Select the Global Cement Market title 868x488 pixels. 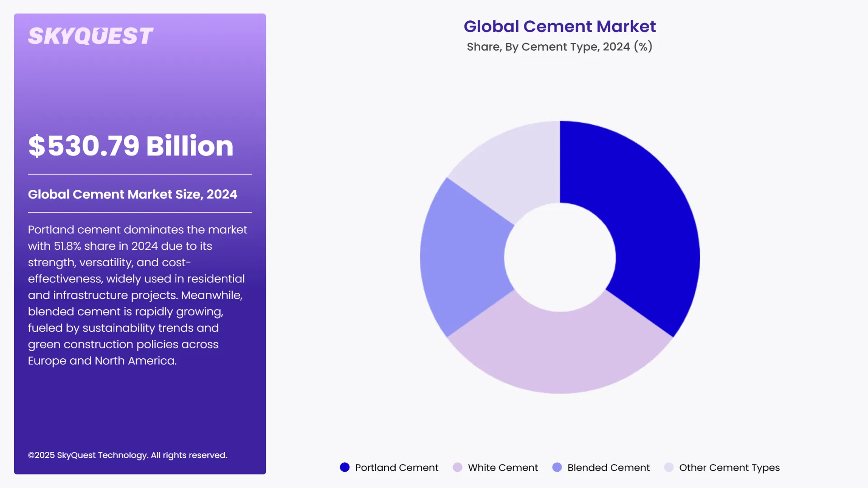[x=560, y=27]
